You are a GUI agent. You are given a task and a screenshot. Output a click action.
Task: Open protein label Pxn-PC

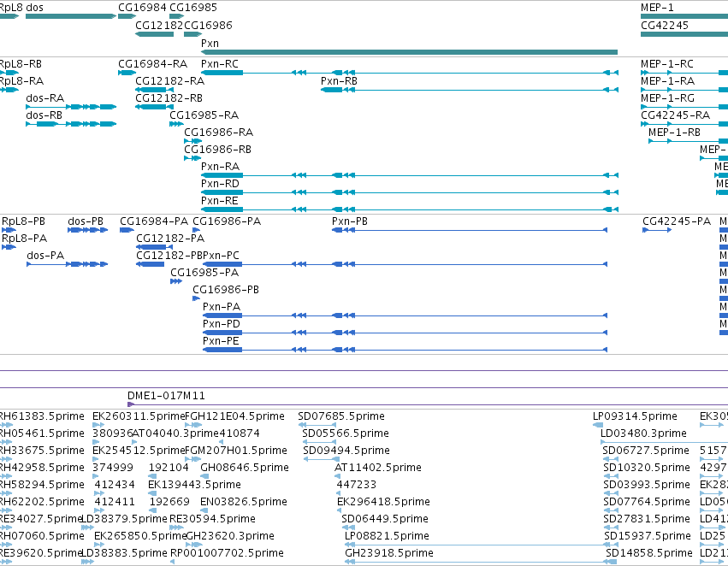[221, 256]
